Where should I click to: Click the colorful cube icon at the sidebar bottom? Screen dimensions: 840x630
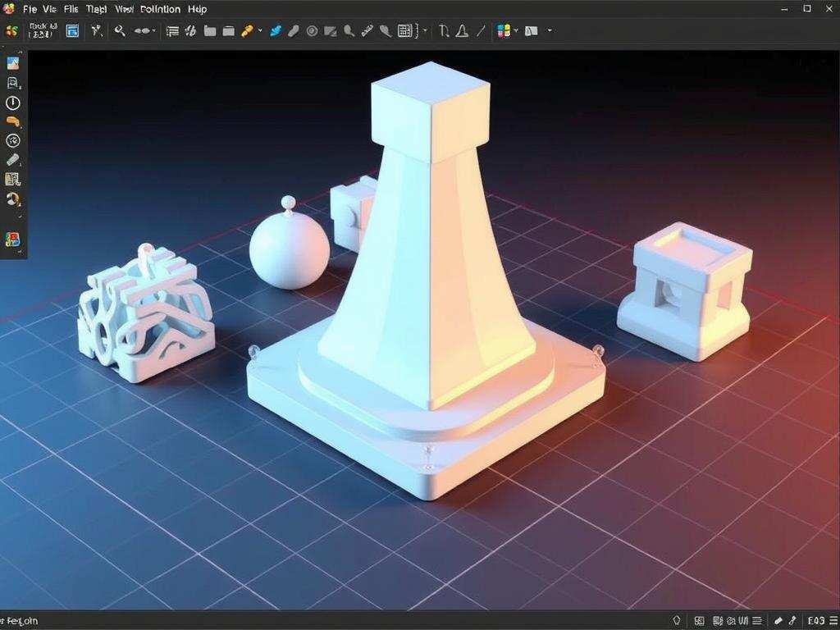point(15,240)
